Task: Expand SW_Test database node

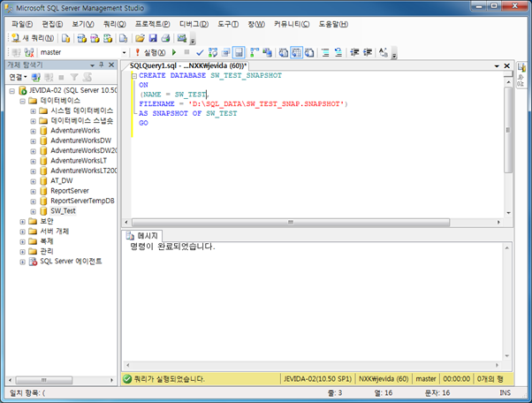Action: [x=33, y=211]
